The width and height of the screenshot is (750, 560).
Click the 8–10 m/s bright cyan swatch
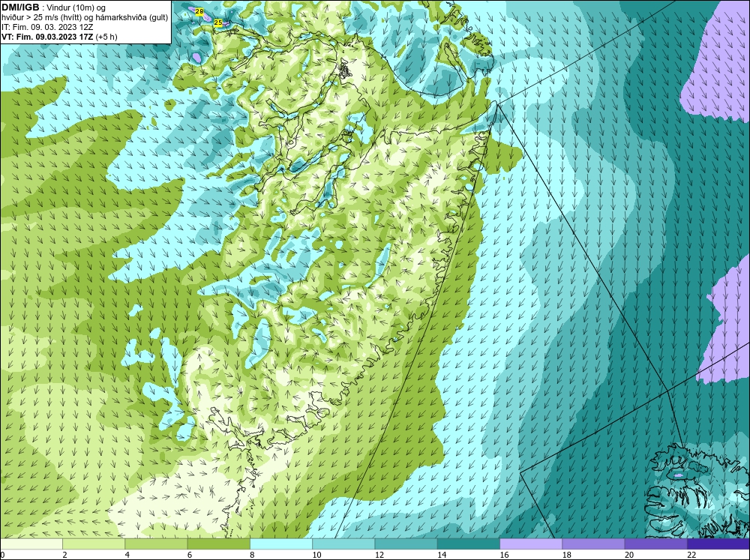pyautogui.click(x=281, y=544)
